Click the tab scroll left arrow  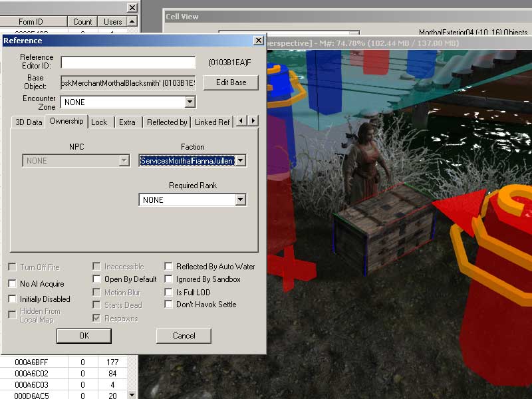[x=241, y=121]
